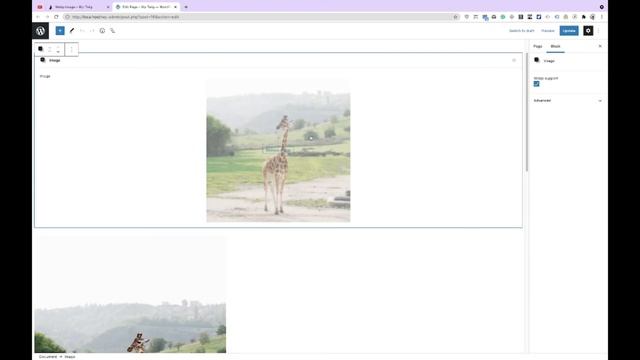Select the Tools pencil icon
Image resolution: width=640 pixels, height=360 pixels.
click(x=72, y=31)
